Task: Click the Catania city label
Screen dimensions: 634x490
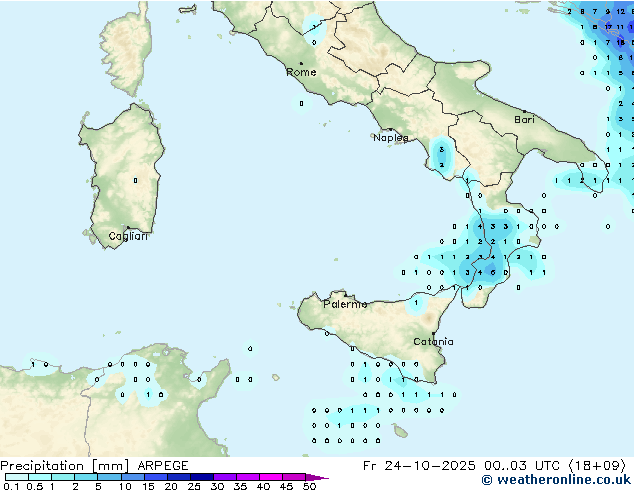Action: 433,342
